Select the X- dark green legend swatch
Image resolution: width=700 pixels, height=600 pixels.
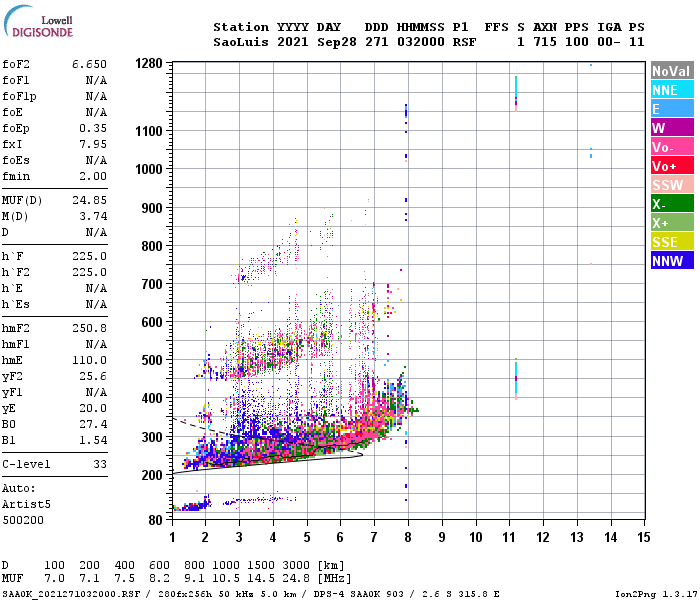click(x=672, y=204)
